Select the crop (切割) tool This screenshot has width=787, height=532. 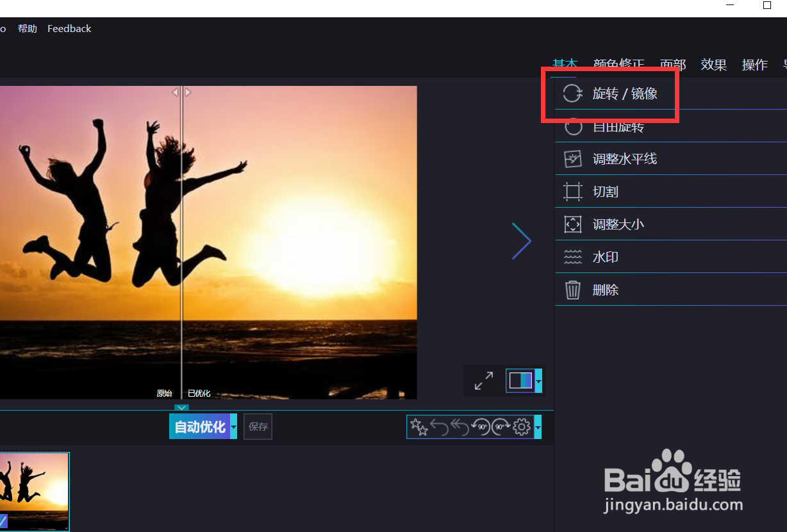pyautogui.click(x=670, y=192)
